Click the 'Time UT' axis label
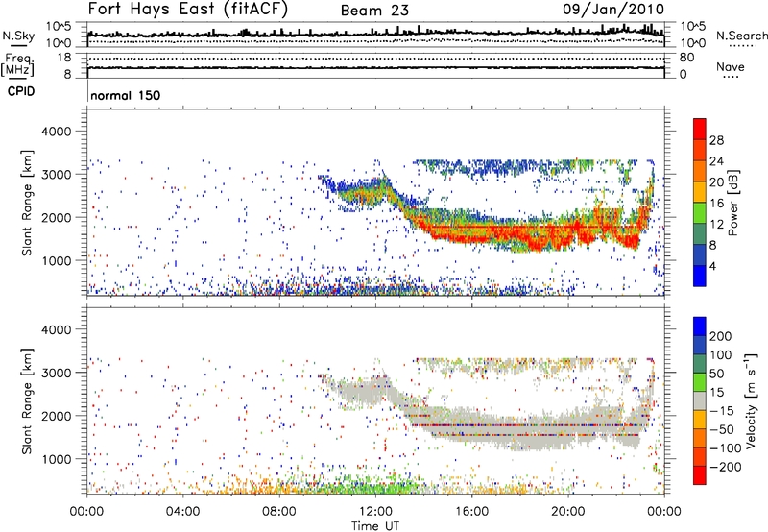768x532 pixels. pos(375,526)
